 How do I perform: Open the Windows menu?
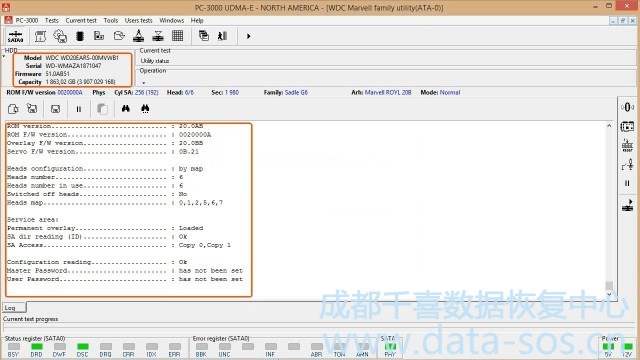171,20
